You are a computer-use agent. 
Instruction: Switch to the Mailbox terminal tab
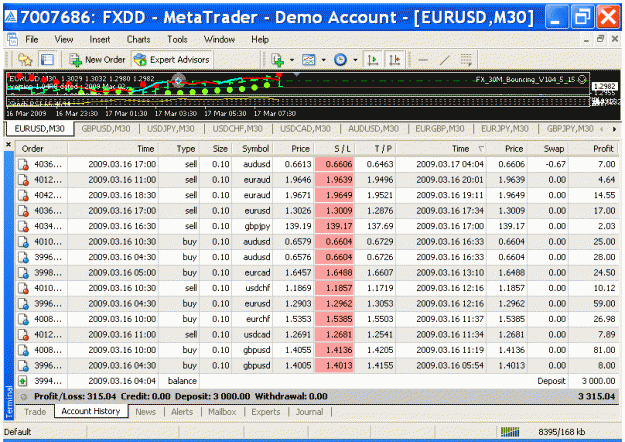pyautogui.click(x=222, y=412)
